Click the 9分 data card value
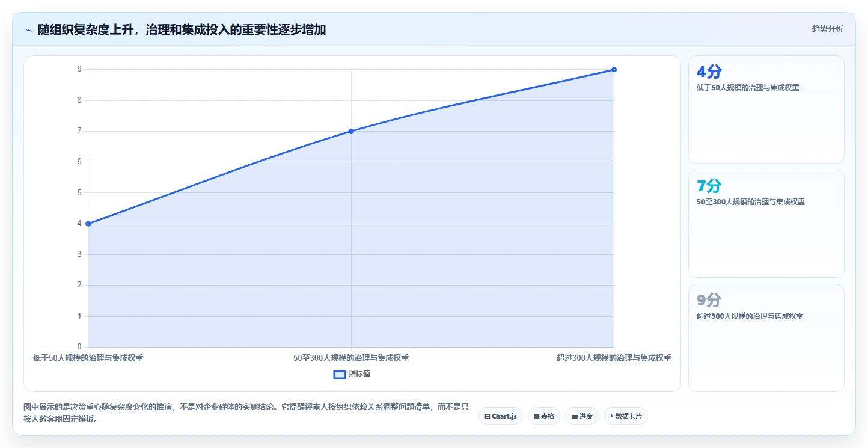This screenshot has height=448, width=868. pyautogui.click(x=709, y=301)
